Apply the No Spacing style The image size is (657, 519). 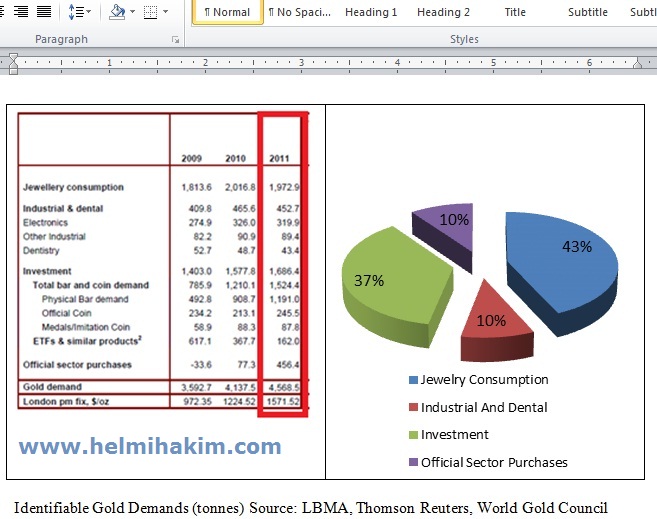300,12
